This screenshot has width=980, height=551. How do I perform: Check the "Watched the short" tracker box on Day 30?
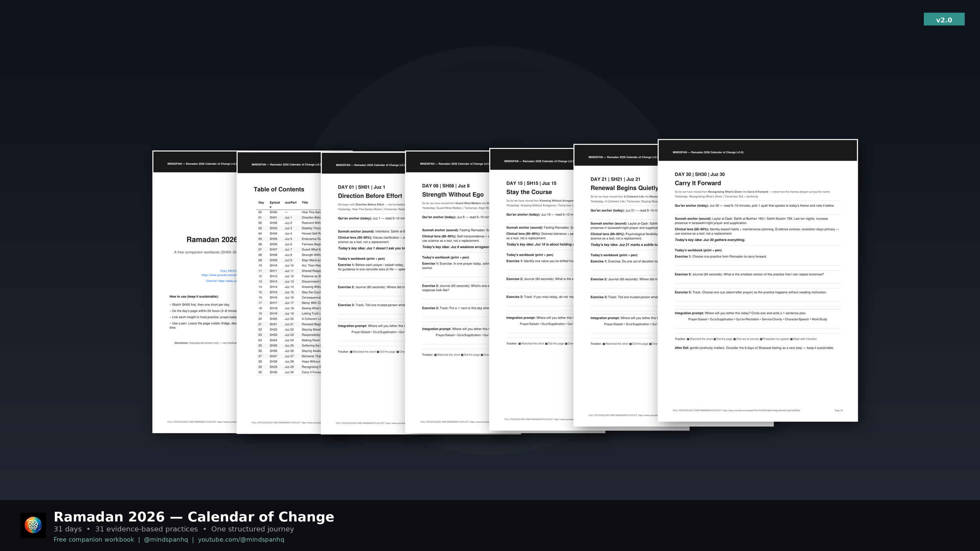(x=688, y=339)
